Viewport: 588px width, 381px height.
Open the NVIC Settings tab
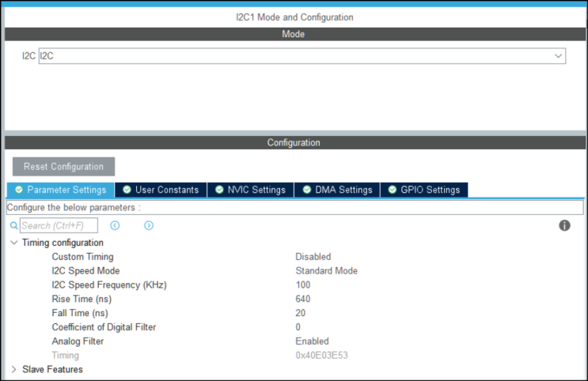click(251, 190)
